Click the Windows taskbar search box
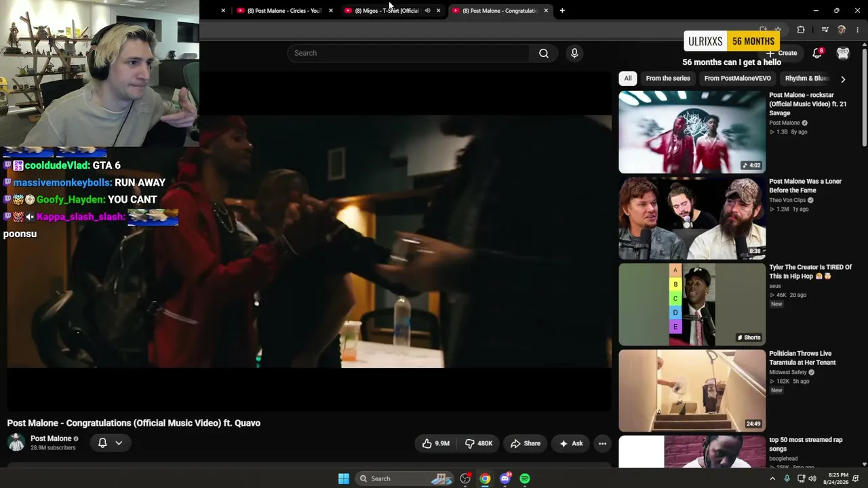Screen dimensions: 868x488 (x=404, y=479)
